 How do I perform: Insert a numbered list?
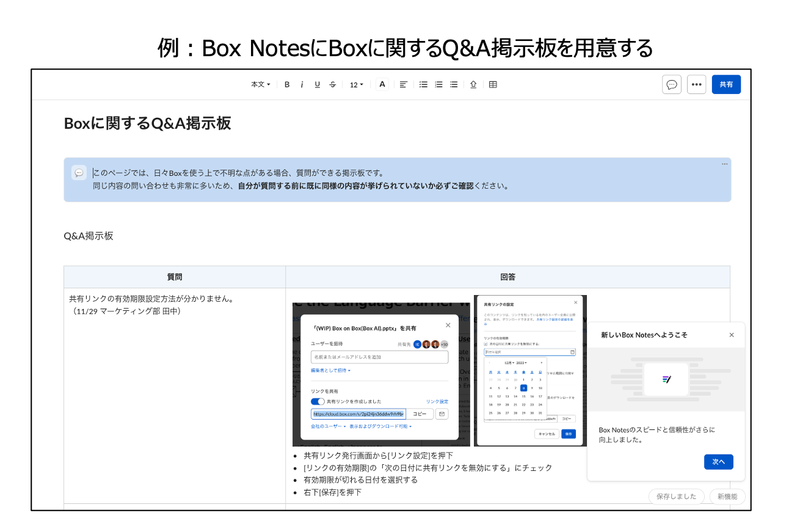click(438, 85)
